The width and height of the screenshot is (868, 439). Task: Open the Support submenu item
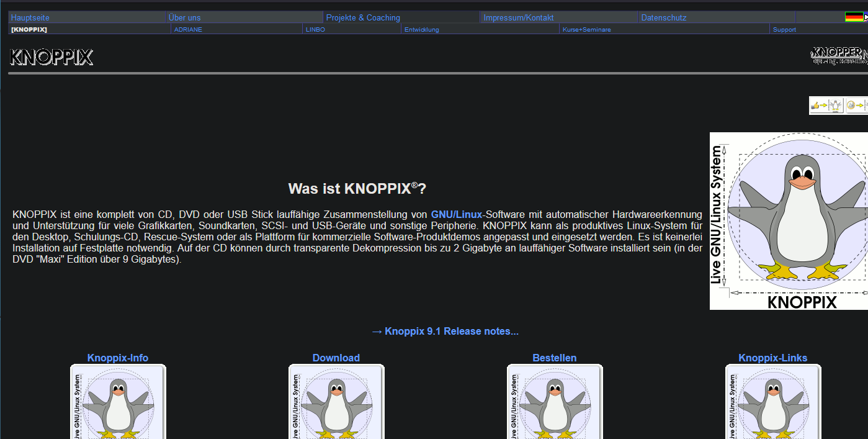click(784, 29)
